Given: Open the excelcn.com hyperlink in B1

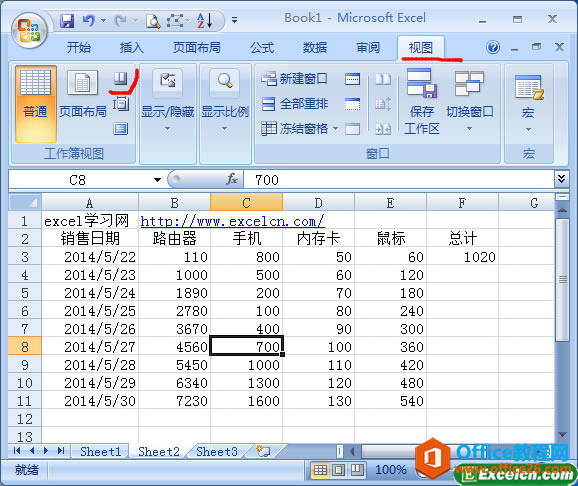Looking at the screenshot, I should (x=232, y=221).
